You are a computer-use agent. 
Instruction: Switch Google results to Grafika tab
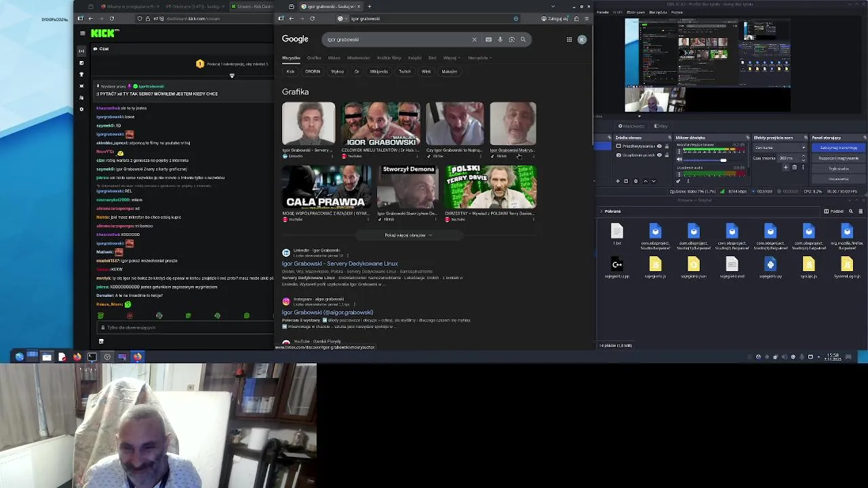(x=313, y=58)
